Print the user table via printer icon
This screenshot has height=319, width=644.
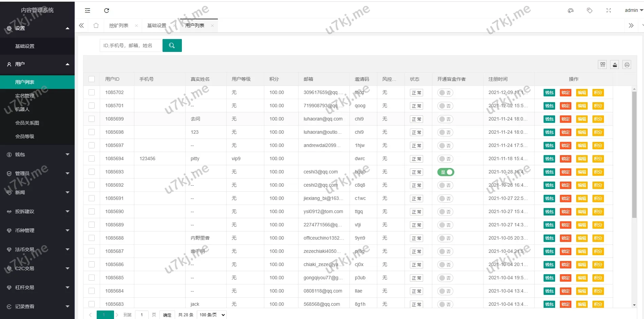pos(627,64)
